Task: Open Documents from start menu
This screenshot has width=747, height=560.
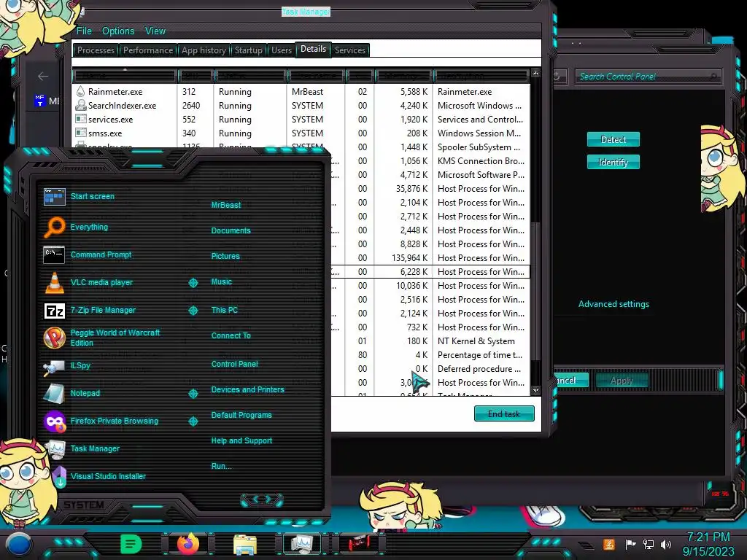Action: click(x=231, y=230)
